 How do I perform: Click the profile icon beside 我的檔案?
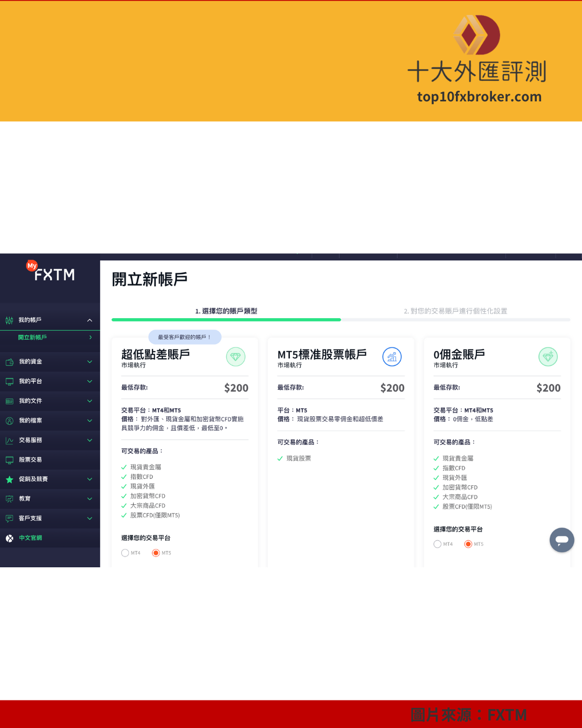[9, 421]
